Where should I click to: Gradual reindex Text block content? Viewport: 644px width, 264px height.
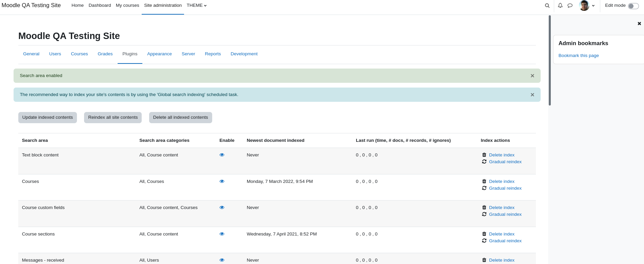point(505,162)
